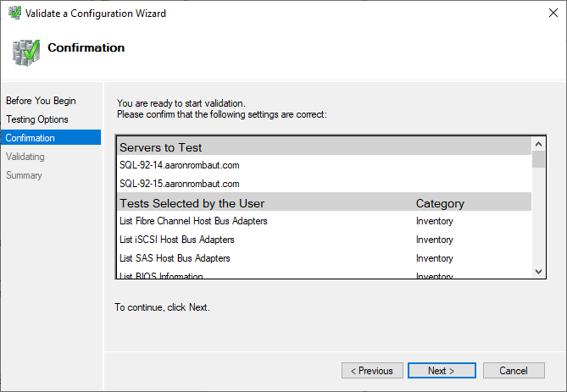Click the Summary step in sidebar
Viewport: 567px width, 392px height.
[x=24, y=175]
